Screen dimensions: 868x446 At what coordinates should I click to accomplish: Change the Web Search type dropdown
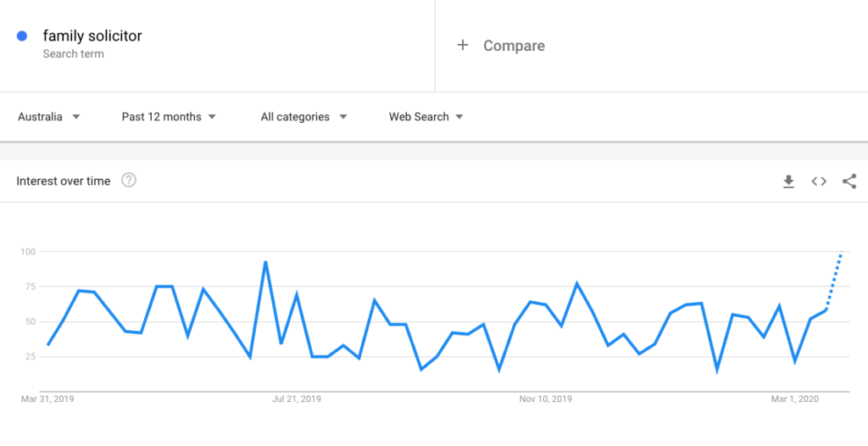[x=426, y=117]
